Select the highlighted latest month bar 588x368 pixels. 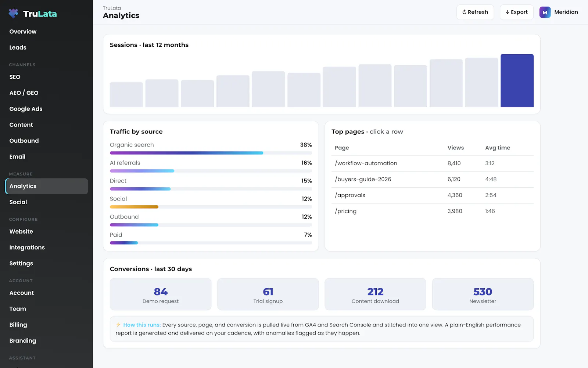coord(517,81)
